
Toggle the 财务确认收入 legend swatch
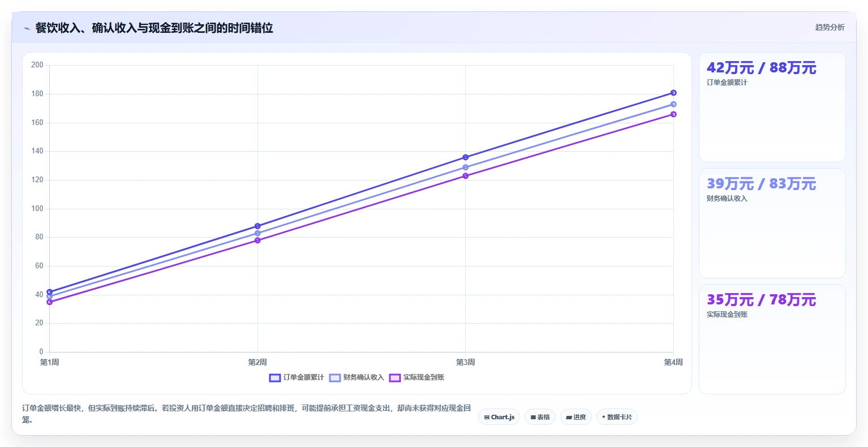(x=335, y=377)
